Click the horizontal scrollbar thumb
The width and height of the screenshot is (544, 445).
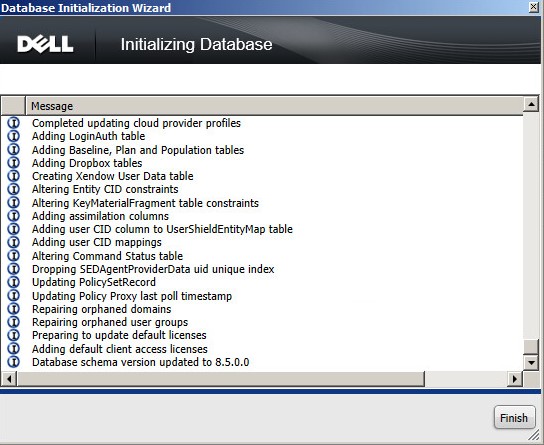click(x=221, y=379)
